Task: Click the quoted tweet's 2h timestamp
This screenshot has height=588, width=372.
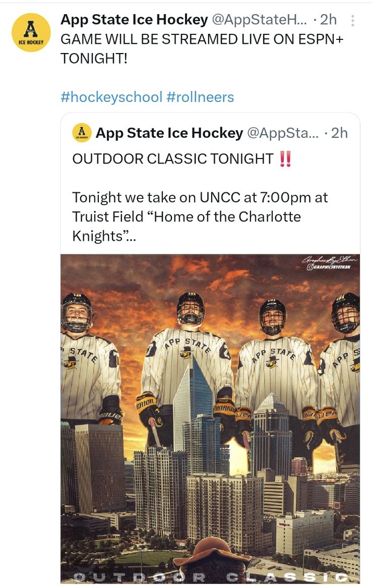Action: point(340,133)
